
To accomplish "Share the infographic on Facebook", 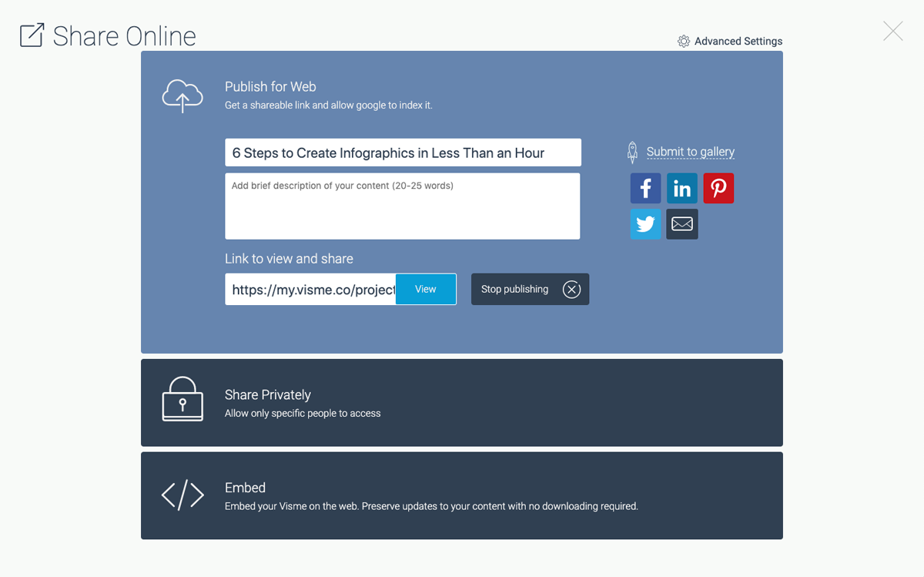I will [x=645, y=188].
